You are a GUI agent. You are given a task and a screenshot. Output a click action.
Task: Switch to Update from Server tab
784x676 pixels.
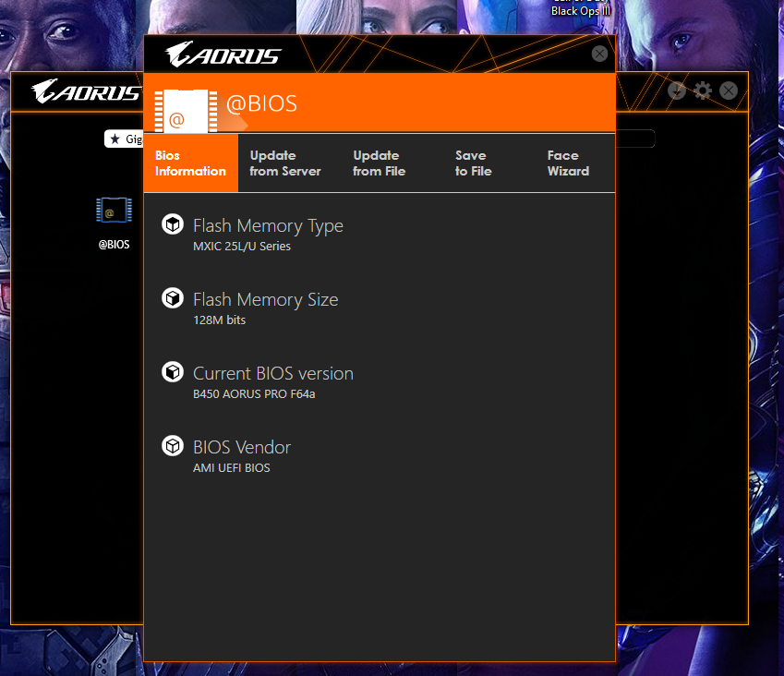pyautogui.click(x=285, y=163)
